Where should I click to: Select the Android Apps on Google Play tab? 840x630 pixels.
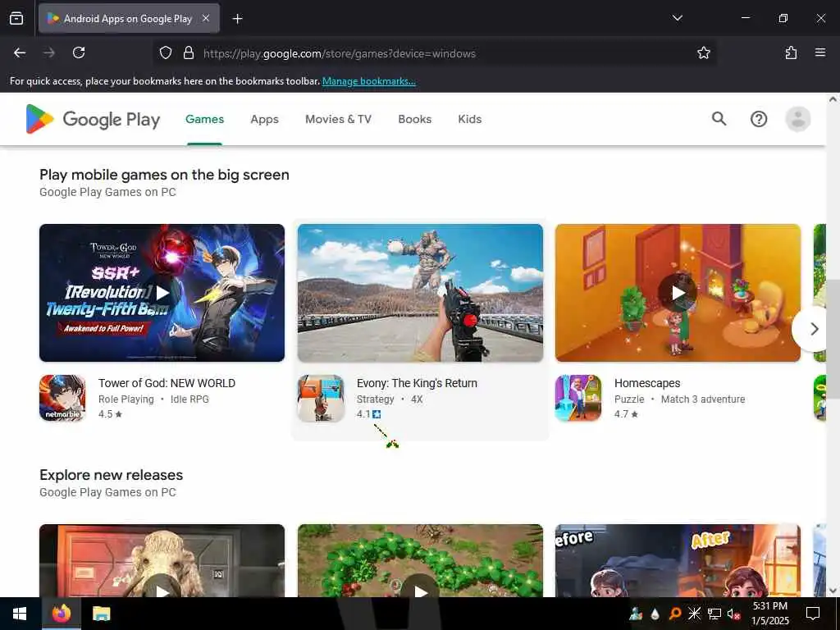129,18
